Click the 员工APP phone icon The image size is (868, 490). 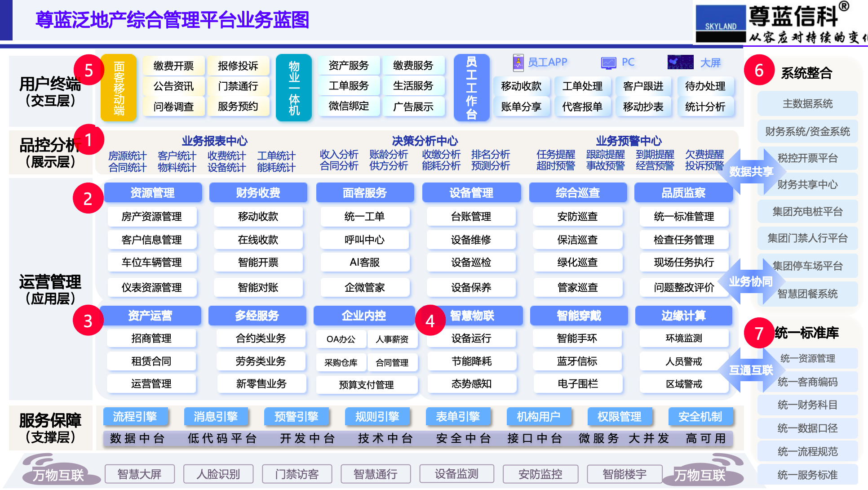(x=518, y=62)
